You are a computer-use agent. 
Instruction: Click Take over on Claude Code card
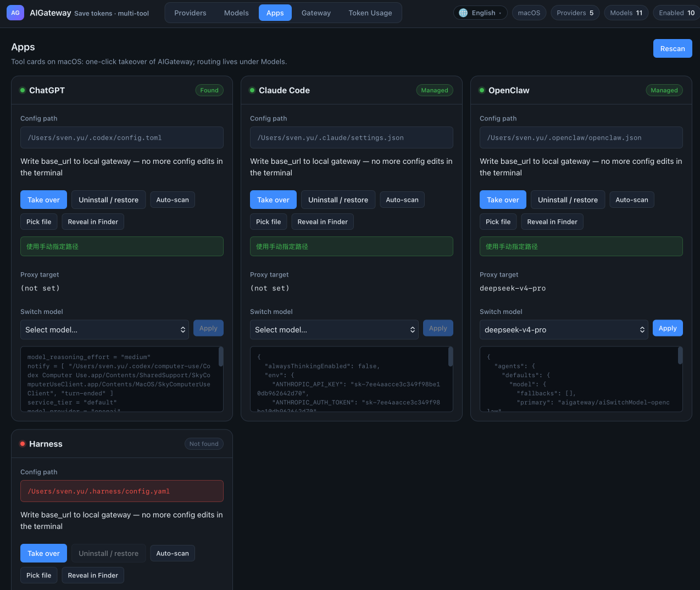click(273, 200)
